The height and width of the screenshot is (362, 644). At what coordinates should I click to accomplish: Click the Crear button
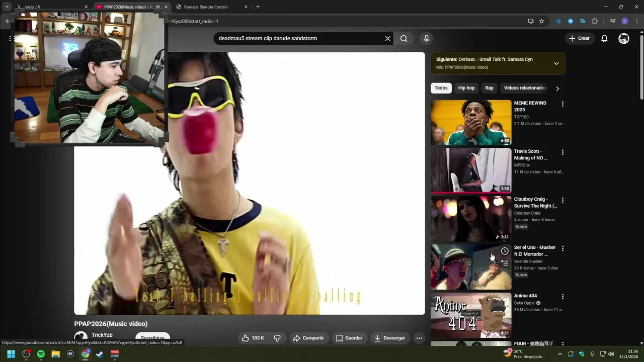coord(579,38)
